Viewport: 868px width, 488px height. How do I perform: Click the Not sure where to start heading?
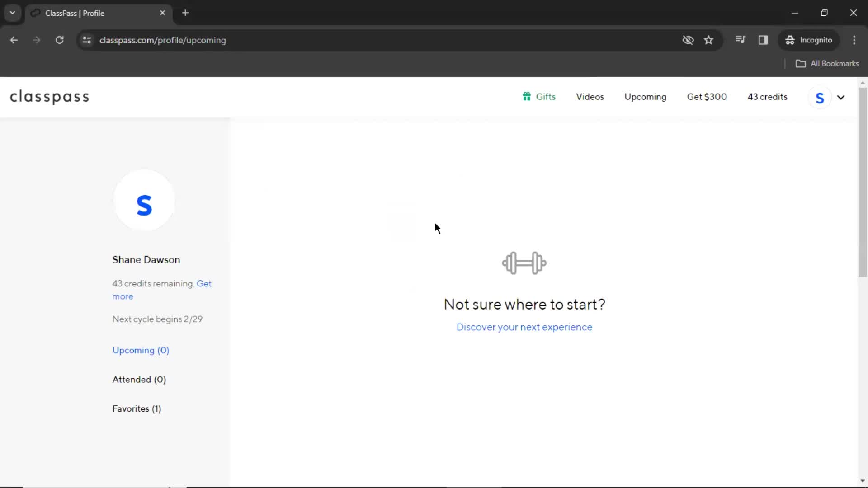(524, 304)
